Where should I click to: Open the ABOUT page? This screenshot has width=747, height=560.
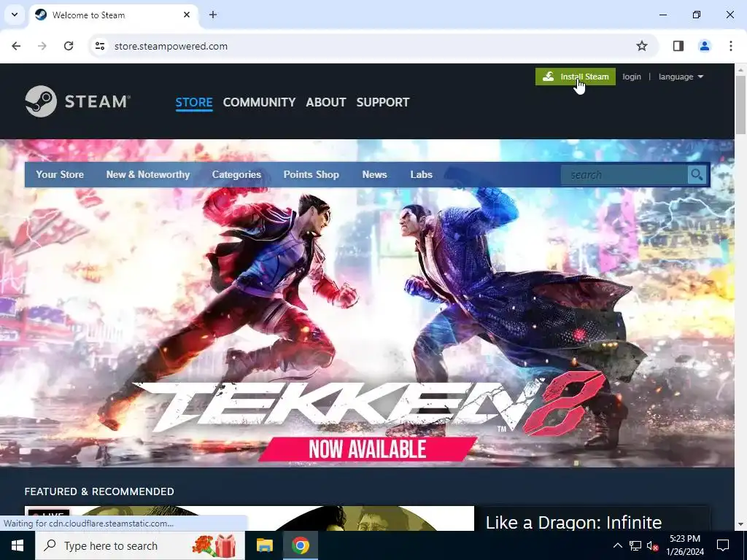[326, 102]
